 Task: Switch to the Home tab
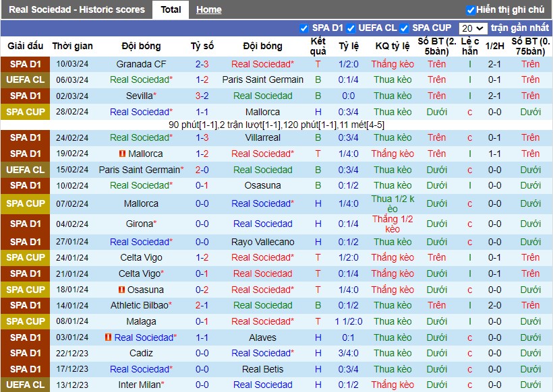pyautogui.click(x=209, y=9)
